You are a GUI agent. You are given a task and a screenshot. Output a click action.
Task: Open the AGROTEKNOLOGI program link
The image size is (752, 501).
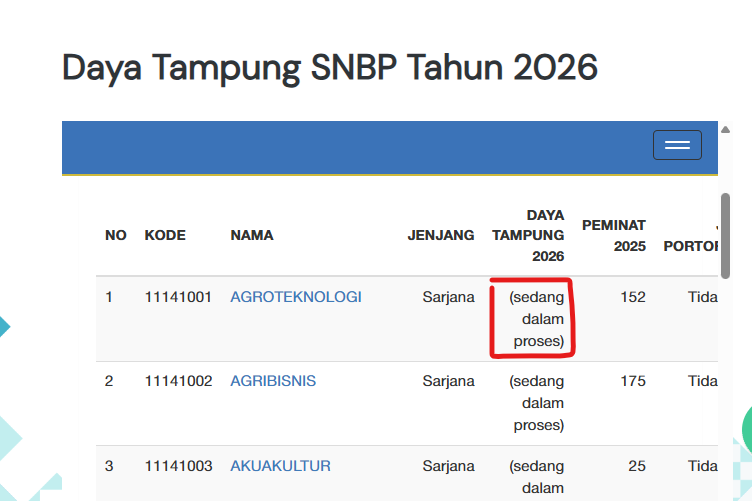click(x=296, y=297)
